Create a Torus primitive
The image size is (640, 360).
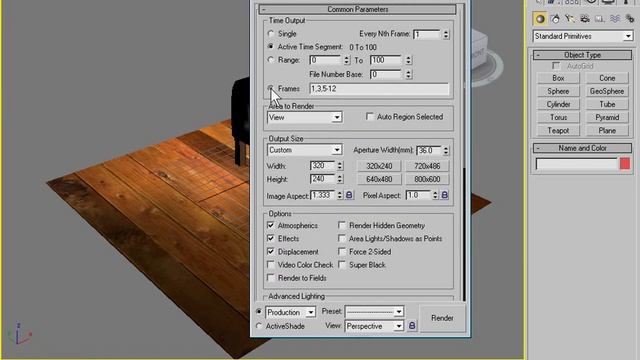point(558,117)
